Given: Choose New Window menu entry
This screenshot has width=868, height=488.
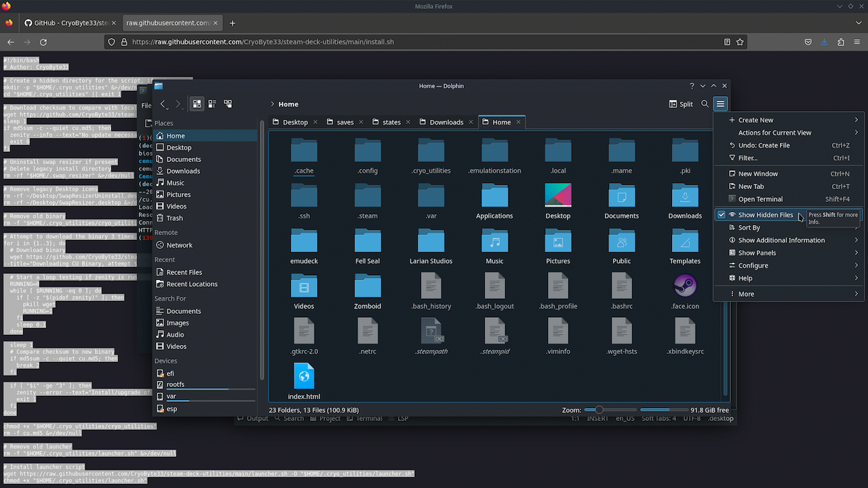Looking at the screenshot, I should click(789, 174).
